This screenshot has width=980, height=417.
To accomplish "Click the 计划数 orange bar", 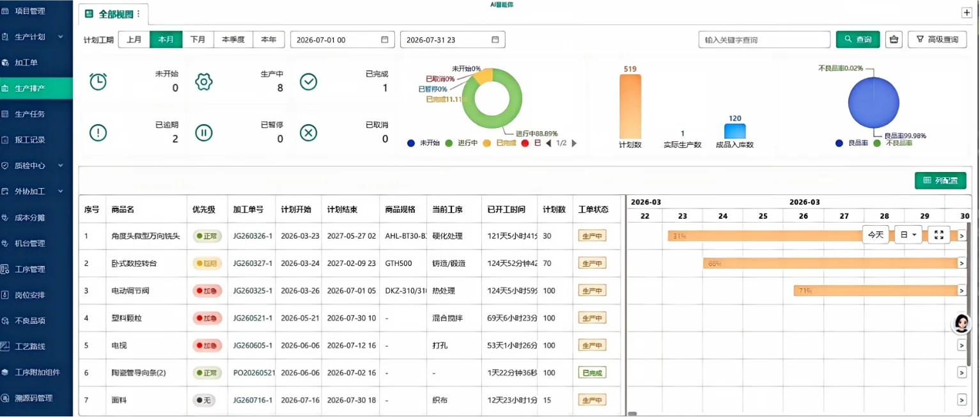I will [630, 106].
